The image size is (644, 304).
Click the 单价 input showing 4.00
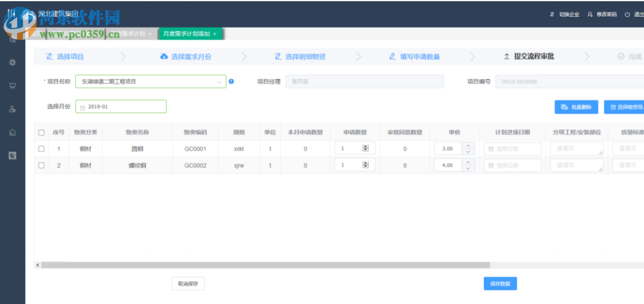tap(448, 165)
